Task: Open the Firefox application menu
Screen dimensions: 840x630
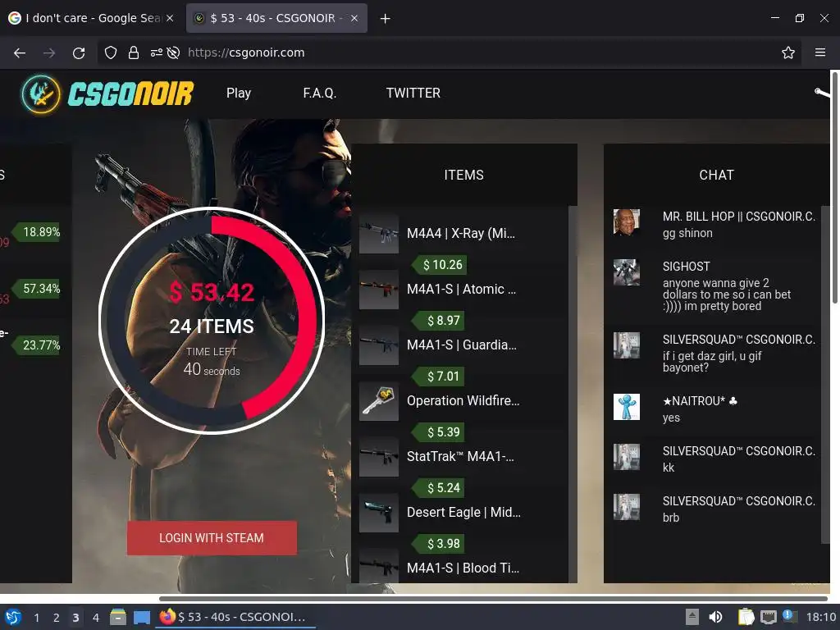Action: click(819, 52)
